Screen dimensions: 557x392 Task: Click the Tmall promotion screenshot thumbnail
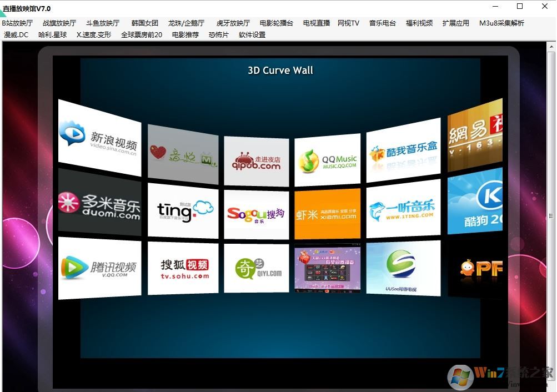(327, 269)
